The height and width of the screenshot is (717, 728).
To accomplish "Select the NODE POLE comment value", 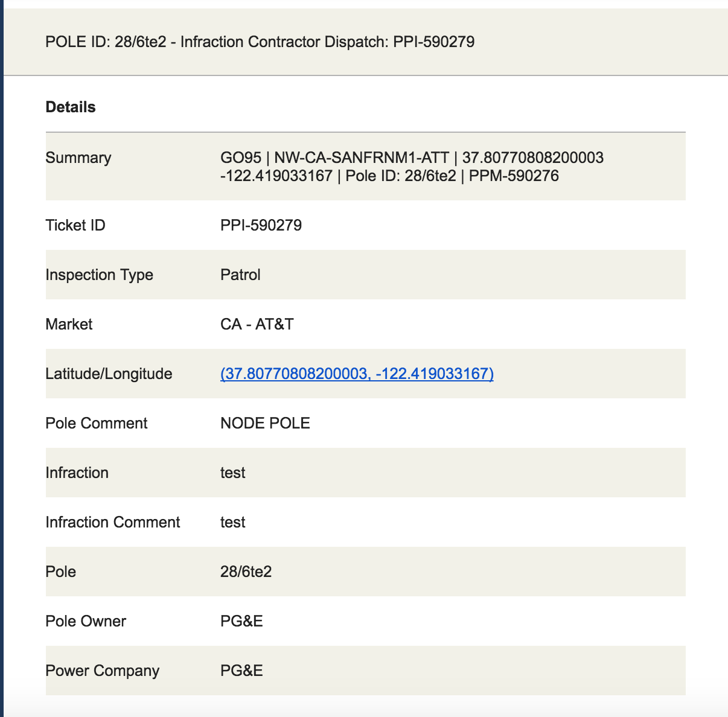I will coord(265,424).
